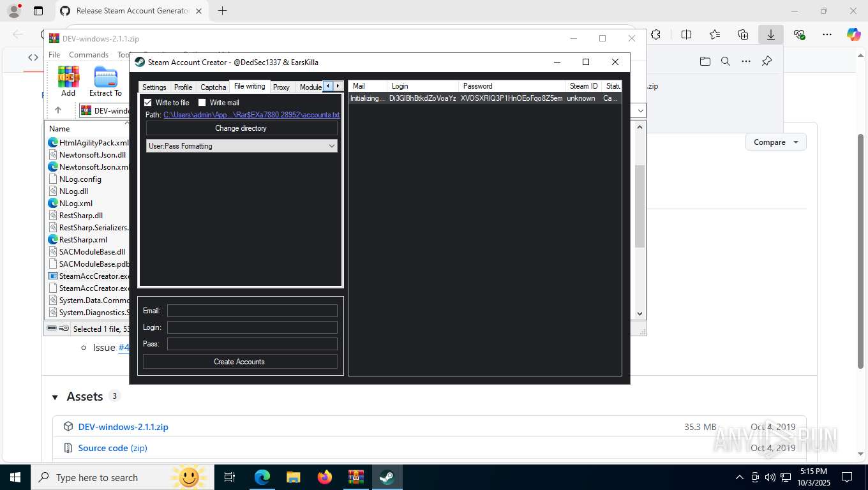Go up one folder level in WinRAR

click(58, 110)
